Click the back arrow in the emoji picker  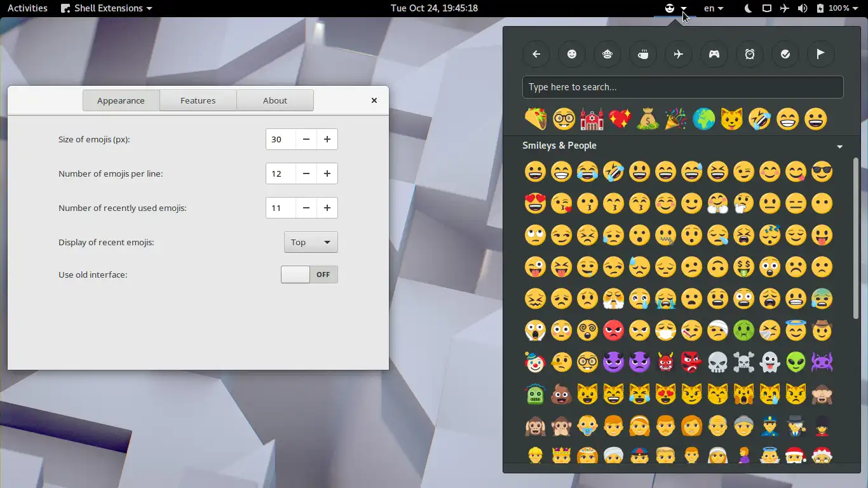coord(536,54)
